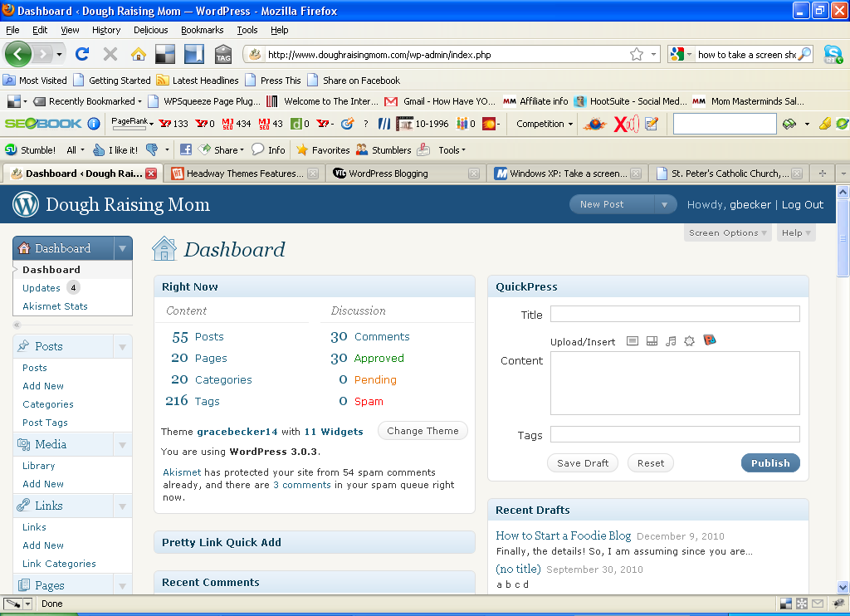Collapse the Links menu section arrow
Image resolution: width=850 pixels, height=616 pixels.
[x=123, y=506]
